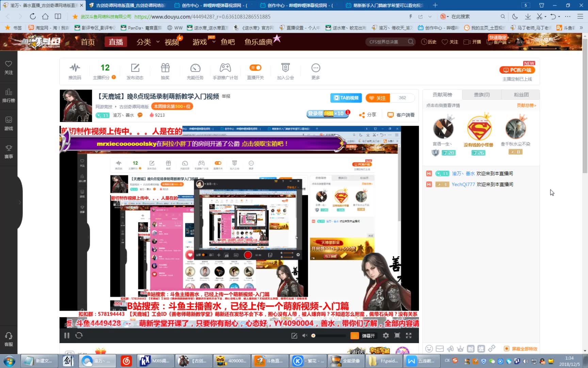Switch to 贡献周榜 tab
This screenshot has height=368, width=588.
tap(442, 94)
